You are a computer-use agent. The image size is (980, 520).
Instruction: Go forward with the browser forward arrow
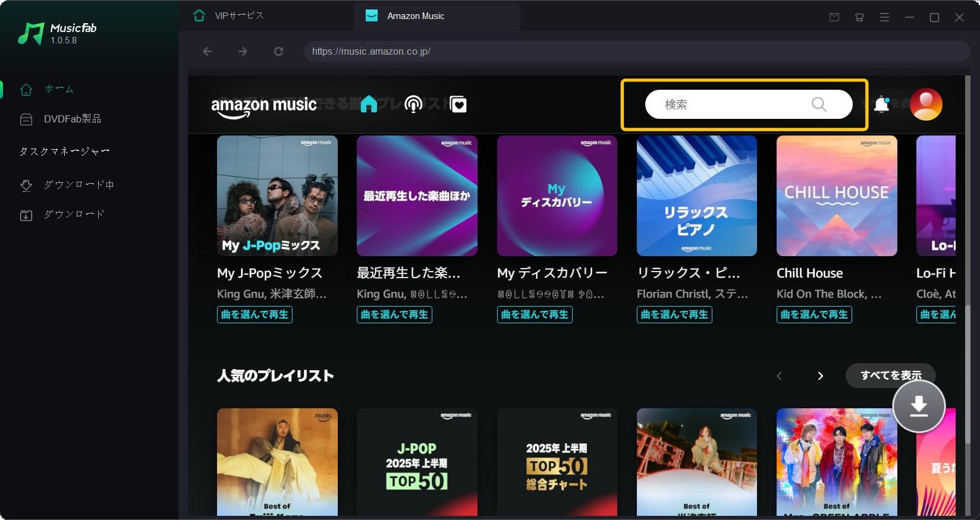click(243, 52)
